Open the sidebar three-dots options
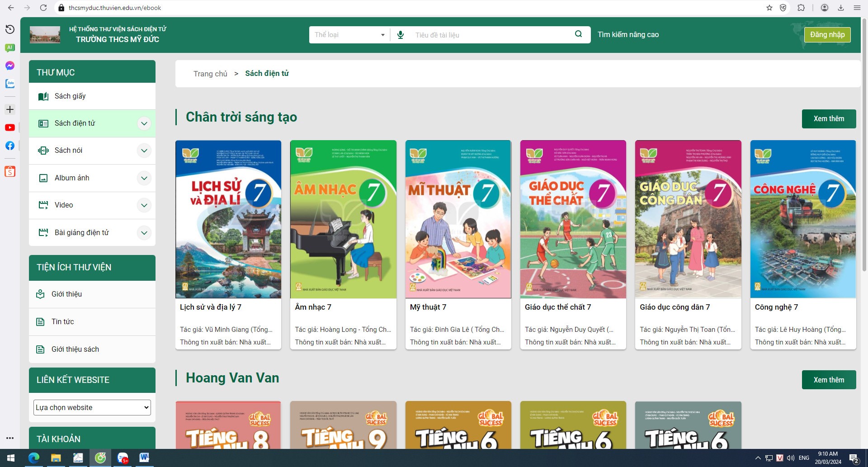This screenshot has width=868, height=467. (10, 438)
